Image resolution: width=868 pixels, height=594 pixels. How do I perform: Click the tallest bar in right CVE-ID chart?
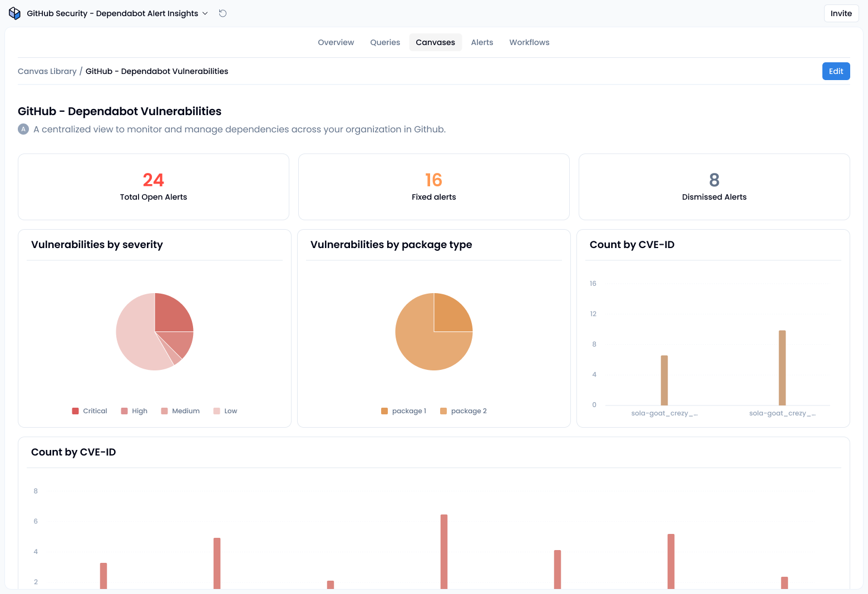click(782, 368)
